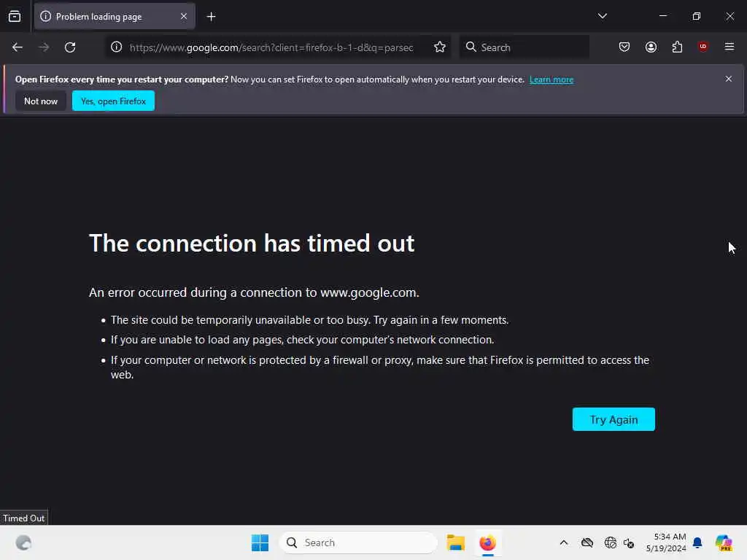The width and height of the screenshot is (747, 560).
Task: Open a new tab with plus button
Action: (211, 17)
